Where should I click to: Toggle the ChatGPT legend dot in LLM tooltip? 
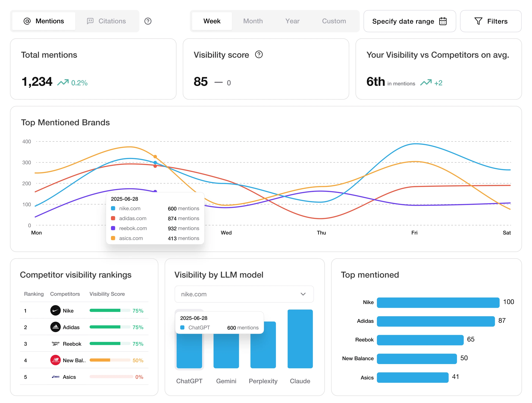click(x=182, y=328)
